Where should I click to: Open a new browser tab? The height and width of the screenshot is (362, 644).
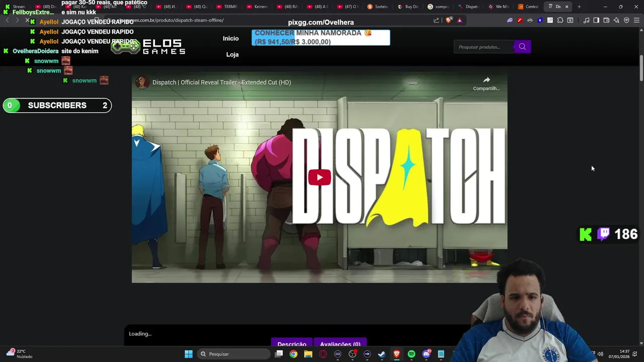click(x=579, y=7)
